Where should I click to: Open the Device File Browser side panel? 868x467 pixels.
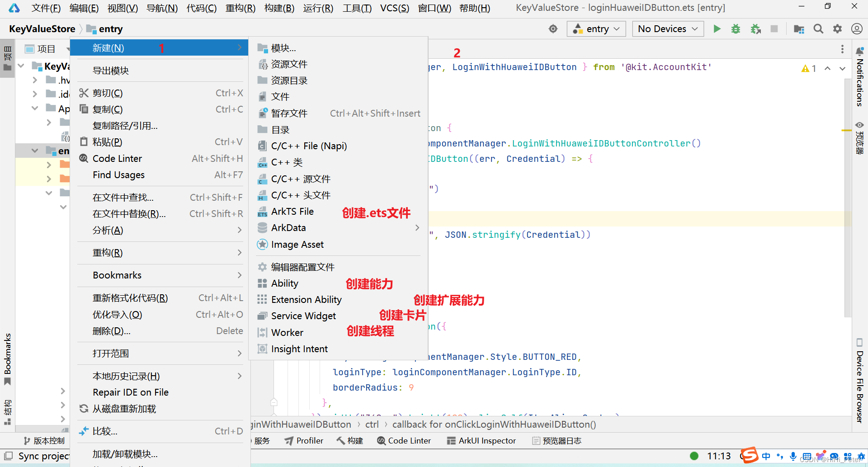click(x=860, y=381)
